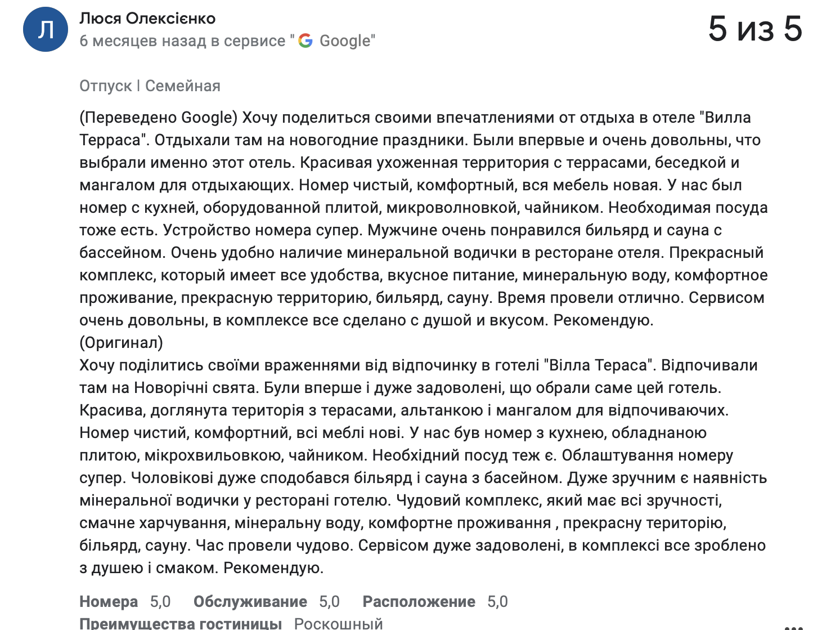Viewport: 840px width, 630px height.
Task: Click the 5,0 score next to Номера
Action: tap(160, 602)
